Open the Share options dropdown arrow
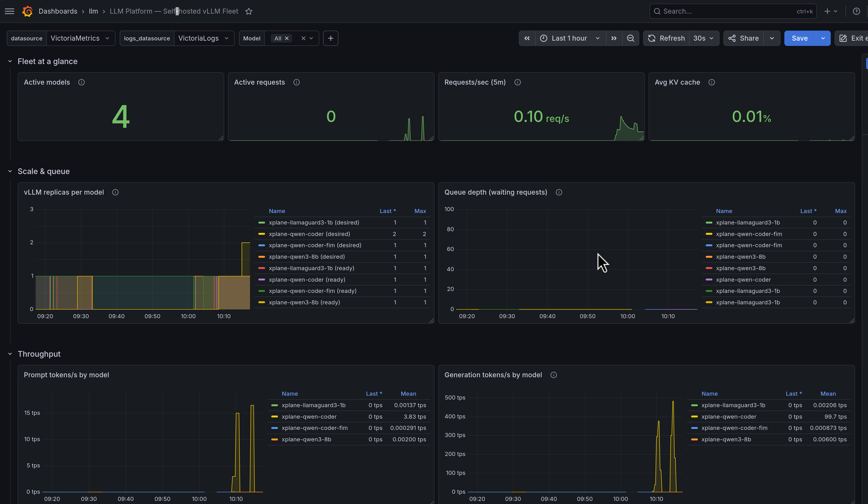This screenshot has height=504, width=868. (772, 38)
